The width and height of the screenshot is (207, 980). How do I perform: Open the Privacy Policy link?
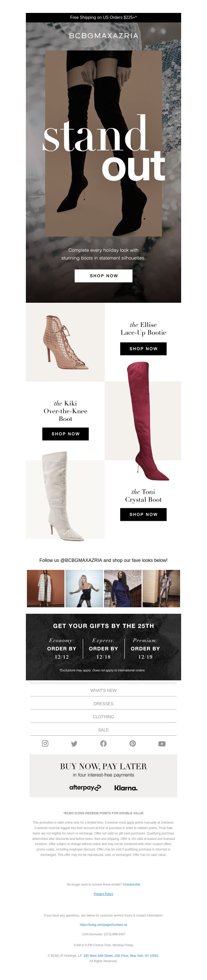(x=103, y=894)
